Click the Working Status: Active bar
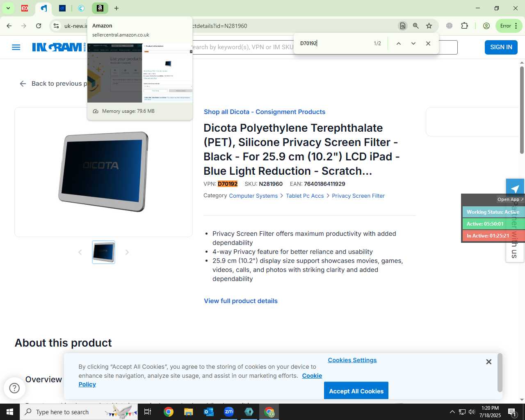 493,212
